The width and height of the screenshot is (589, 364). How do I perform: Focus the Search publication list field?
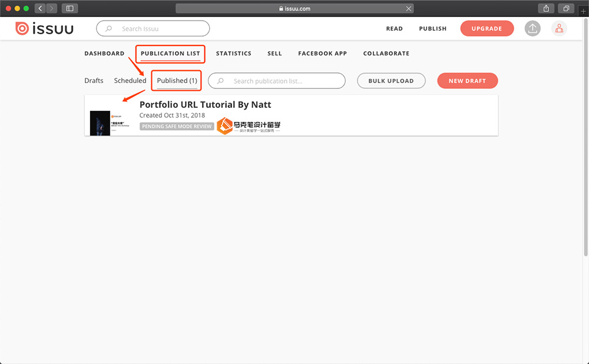pos(276,81)
